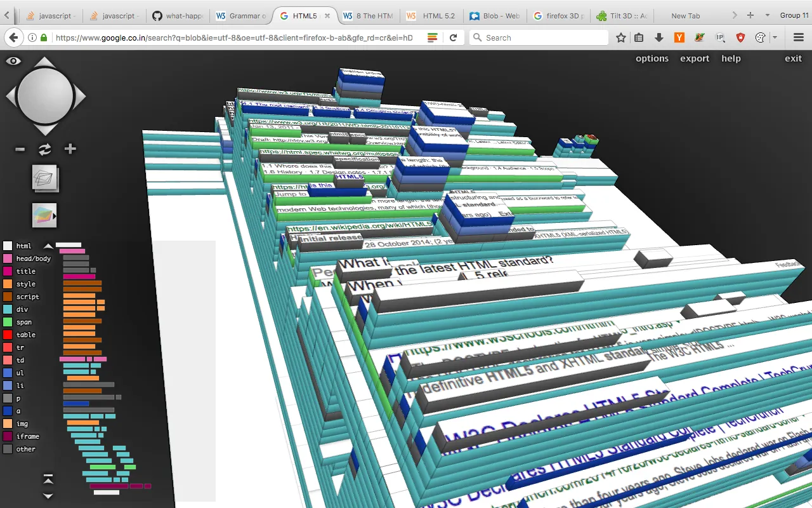Click the html color swatch in the legend
The width and height of the screenshot is (812, 508).
[x=8, y=246]
